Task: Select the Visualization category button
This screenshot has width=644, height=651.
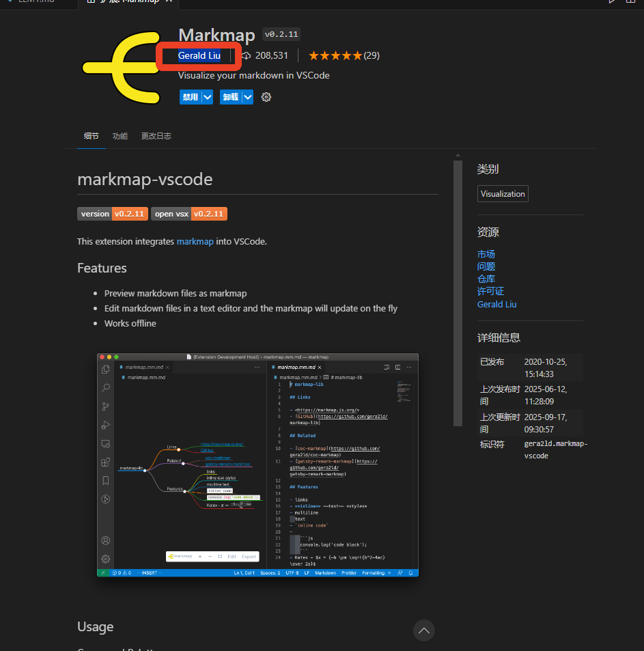Action: pyautogui.click(x=503, y=193)
